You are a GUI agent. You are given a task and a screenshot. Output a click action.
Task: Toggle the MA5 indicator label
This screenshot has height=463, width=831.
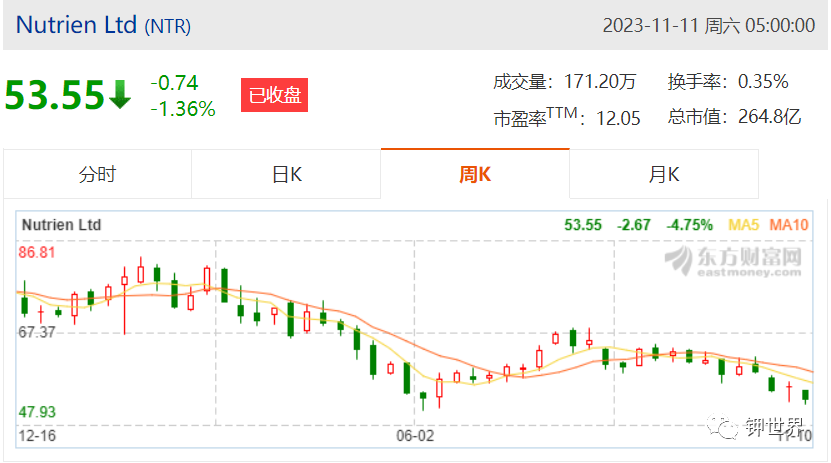click(744, 225)
